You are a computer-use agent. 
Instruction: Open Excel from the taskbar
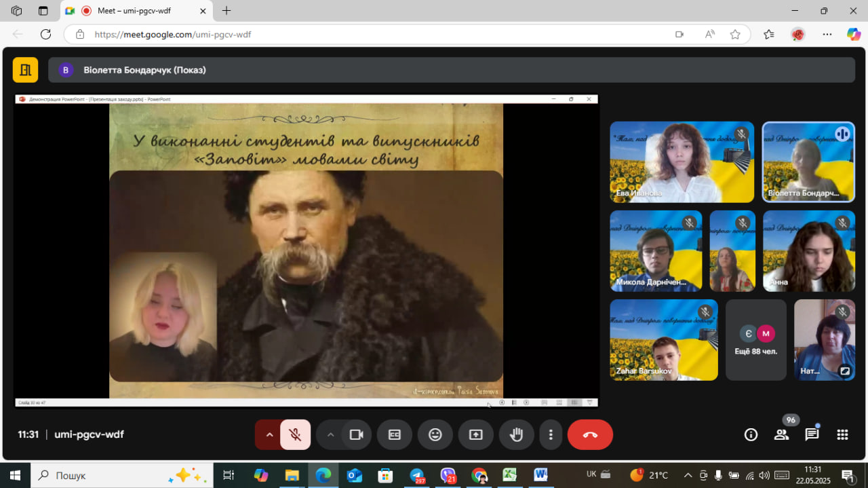(510, 475)
